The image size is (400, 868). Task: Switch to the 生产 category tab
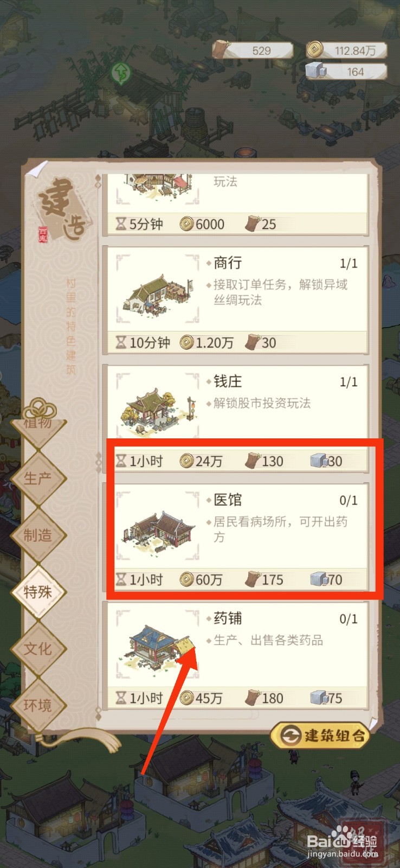pyautogui.click(x=38, y=478)
